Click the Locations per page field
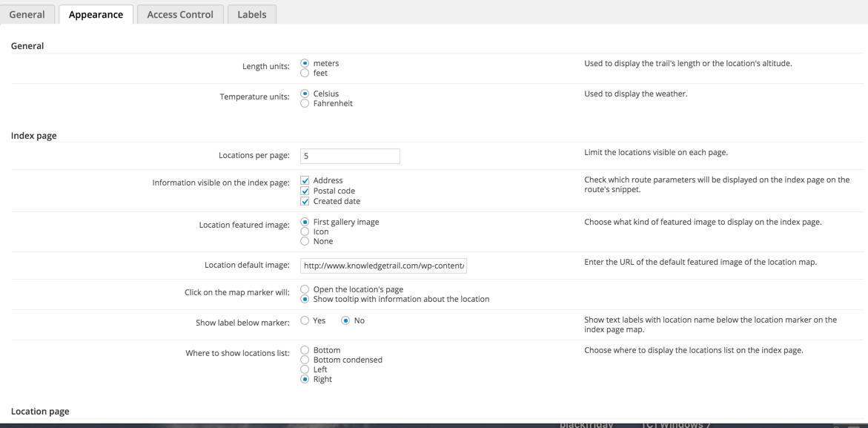This screenshot has width=868, height=428. [x=350, y=156]
